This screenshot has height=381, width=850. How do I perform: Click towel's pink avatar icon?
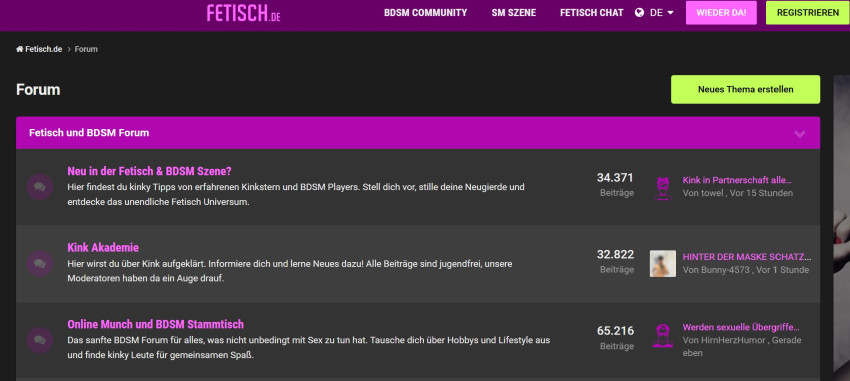click(x=662, y=188)
